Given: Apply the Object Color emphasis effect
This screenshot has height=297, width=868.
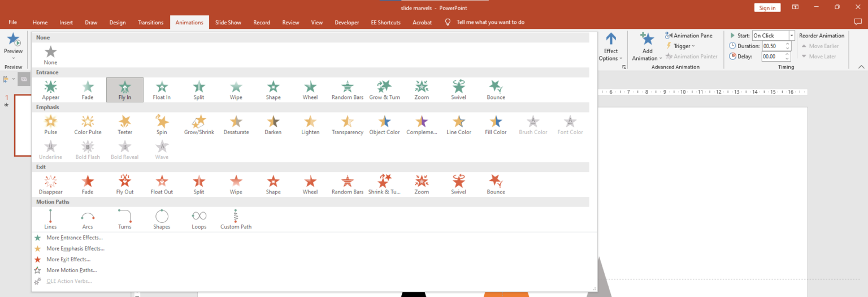Looking at the screenshot, I should [x=385, y=125].
